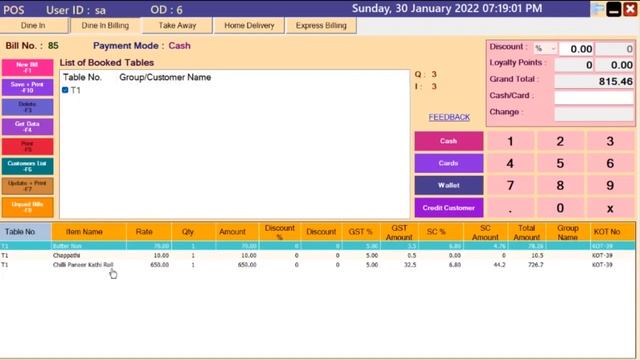Click the Total Amount column header

click(x=527, y=232)
